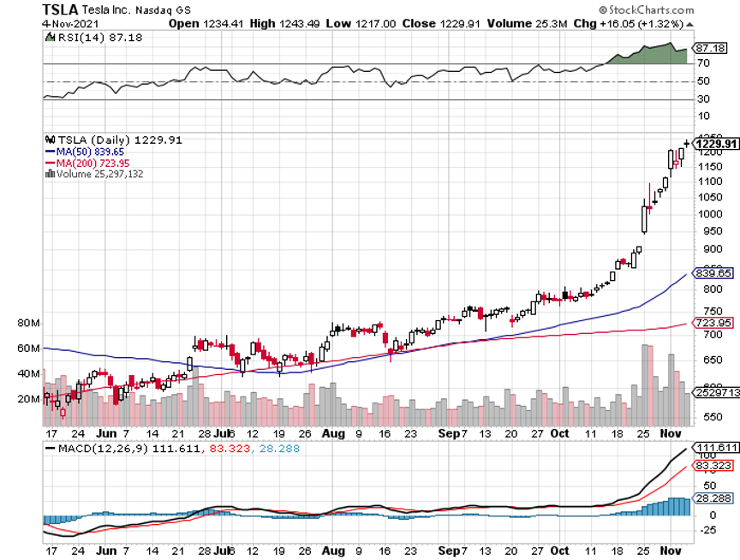Click the MA(50) 839.65 legend text
Screen dimensions: 740x560
pyautogui.click(x=90, y=152)
